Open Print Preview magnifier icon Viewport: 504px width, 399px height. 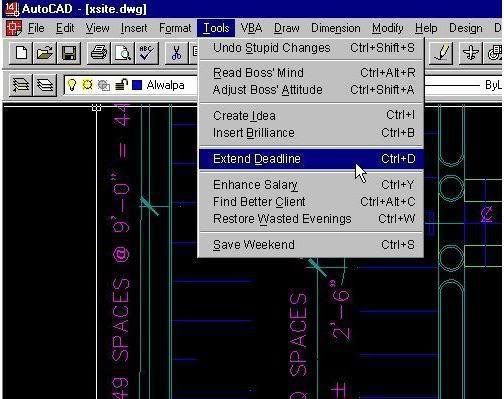pyautogui.click(x=122, y=53)
